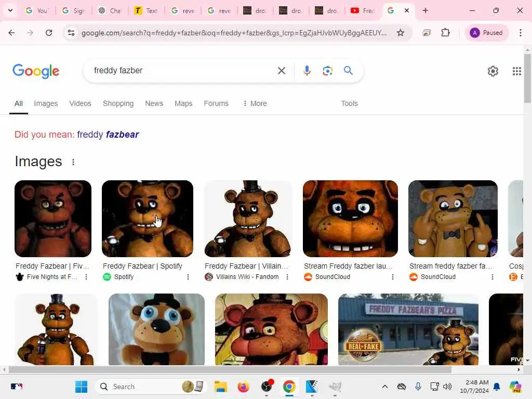
Task: Bookmark this page with the star icon
Action: pyautogui.click(x=401, y=33)
